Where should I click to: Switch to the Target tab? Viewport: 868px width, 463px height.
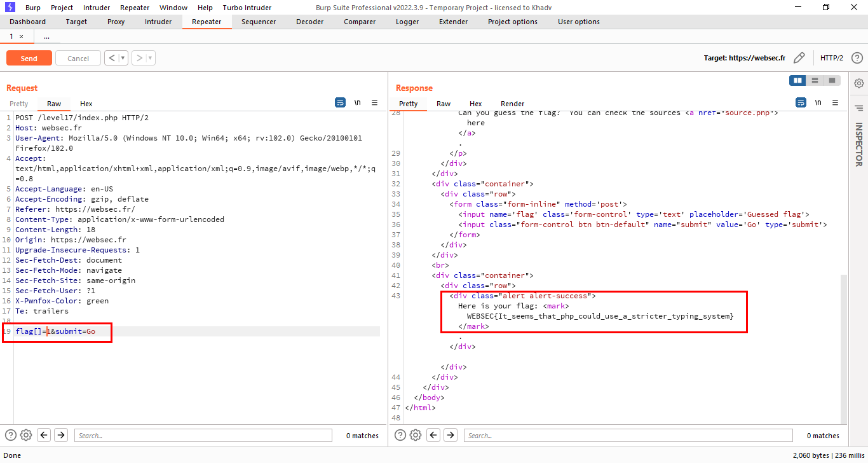click(x=76, y=22)
